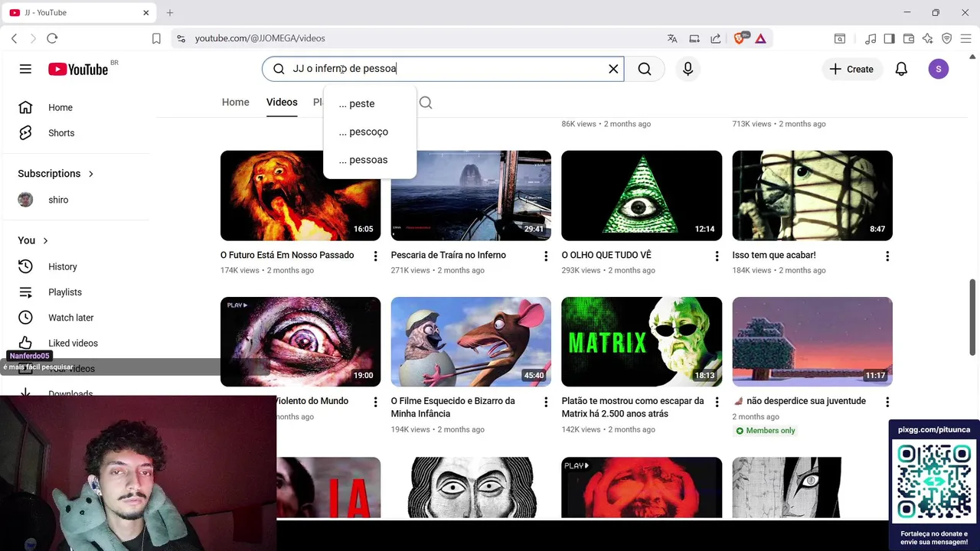Open Brave Shields lion icon
This screenshot has width=980, height=551.
pyautogui.click(x=740, y=38)
